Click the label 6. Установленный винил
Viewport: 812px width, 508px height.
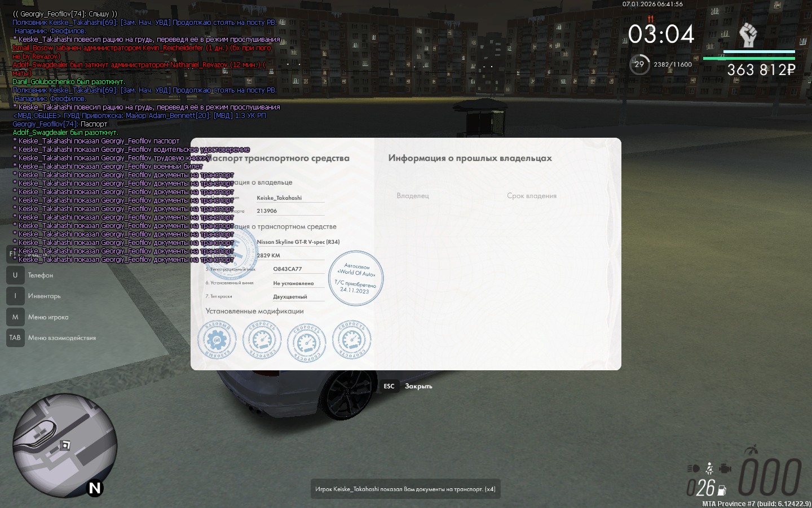[x=230, y=283]
